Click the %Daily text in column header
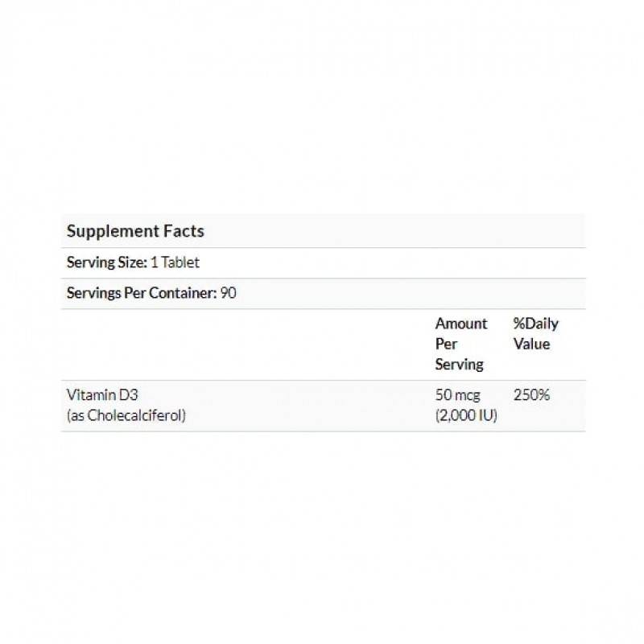644x644 pixels. click(535, 324)
